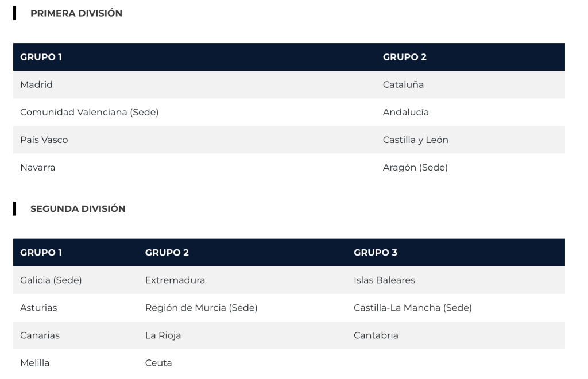The image size is (588, 379).
Task: Select the Navarra cell
Action: [x=37, y=167]
